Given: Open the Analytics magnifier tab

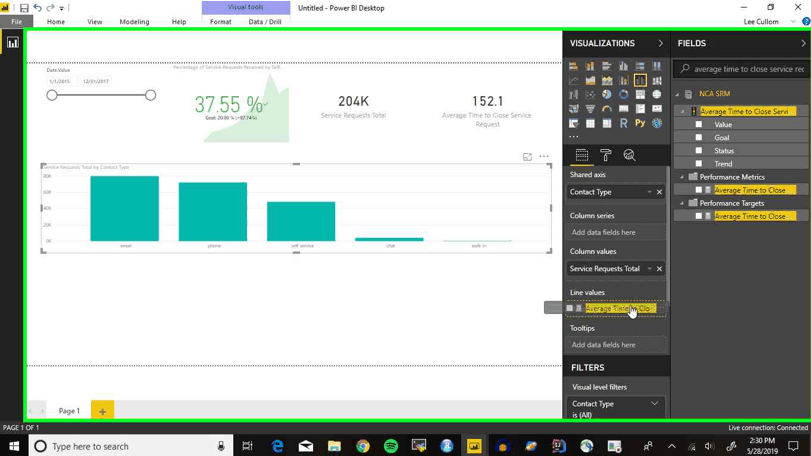Looking at the screenshot, I should (x=629, y=155).
